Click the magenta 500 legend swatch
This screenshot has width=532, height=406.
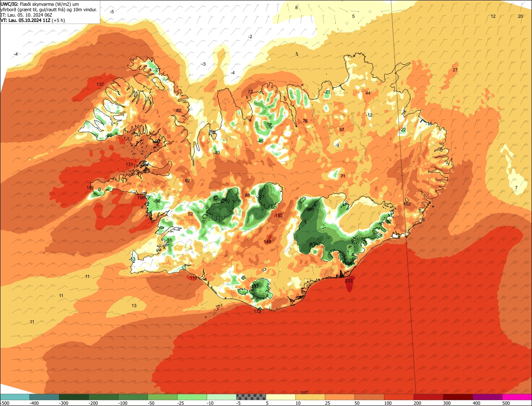[517, 397]
